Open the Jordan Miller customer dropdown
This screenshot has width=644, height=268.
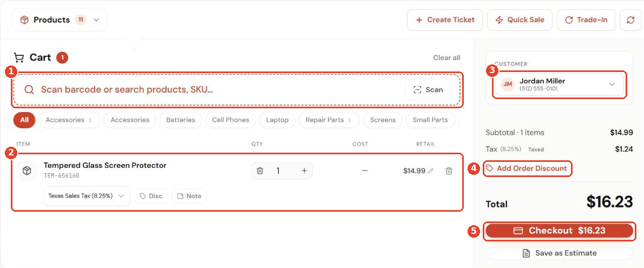(x=560, y=84)
